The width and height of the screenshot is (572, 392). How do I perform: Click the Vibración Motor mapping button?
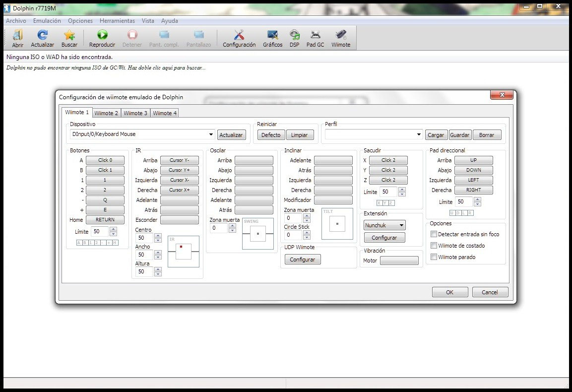pyautogui.click(x=399, y=261)
